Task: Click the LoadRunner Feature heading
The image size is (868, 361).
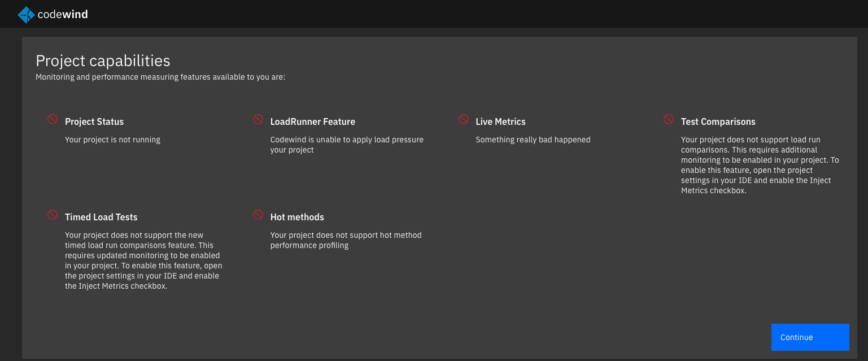Action: [x=313, y=121]
